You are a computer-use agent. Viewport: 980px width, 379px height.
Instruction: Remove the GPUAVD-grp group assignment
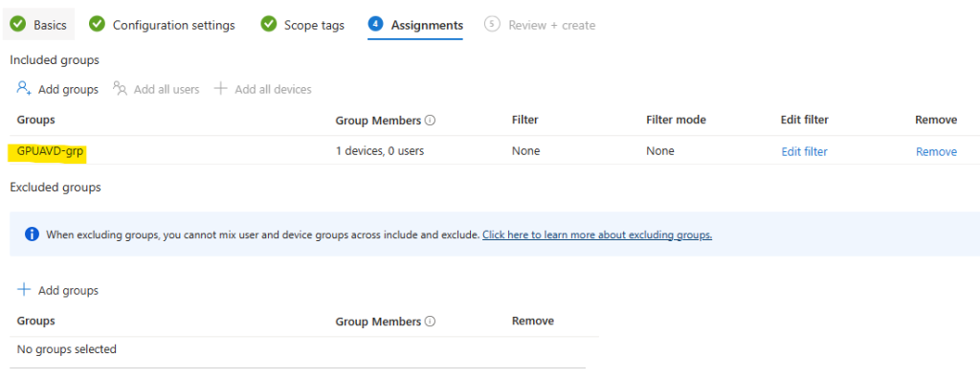(x=936, y=151)
